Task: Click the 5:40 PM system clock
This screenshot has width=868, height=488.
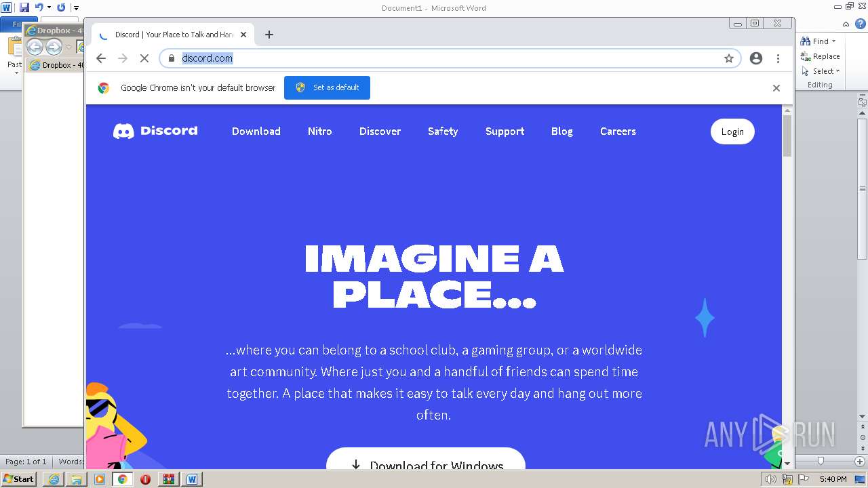Action: pos(833,479)
